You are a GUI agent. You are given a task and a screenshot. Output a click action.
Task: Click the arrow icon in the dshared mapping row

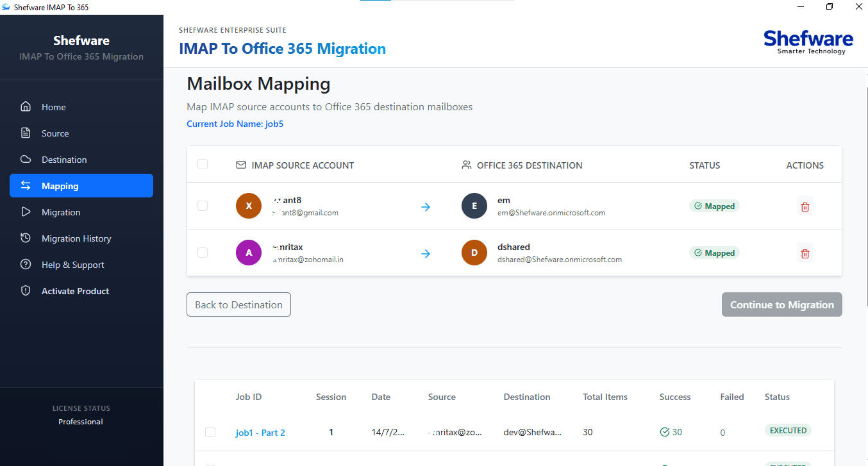(x=426, y=254)
